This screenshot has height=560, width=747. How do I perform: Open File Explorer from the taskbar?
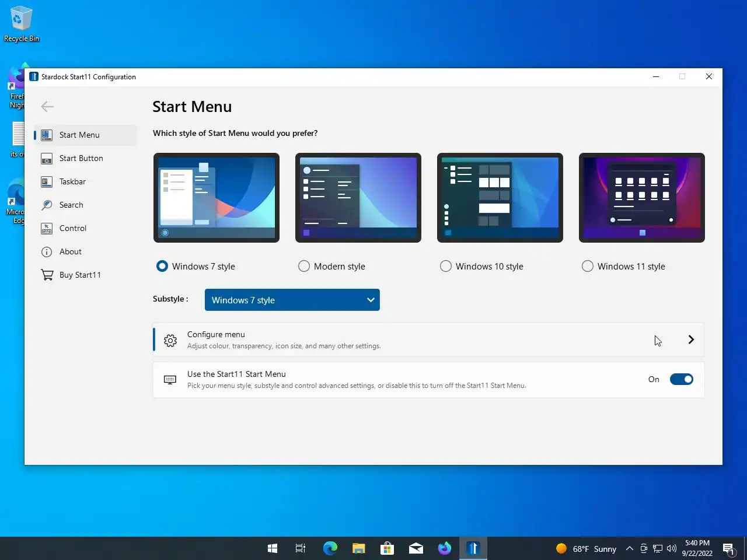pyautogui.click(x=358, y=548)
